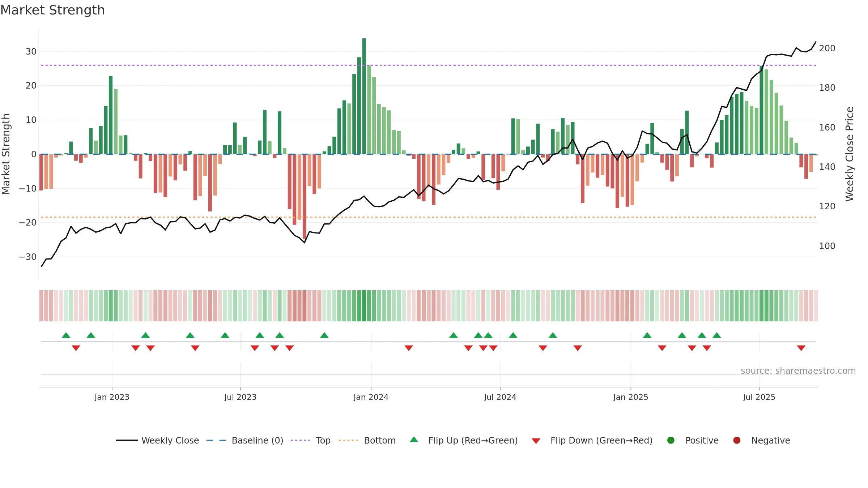Click the 30 strength axis tick
The height and width of the screenshot is (488, 868).
click(31, 51)
